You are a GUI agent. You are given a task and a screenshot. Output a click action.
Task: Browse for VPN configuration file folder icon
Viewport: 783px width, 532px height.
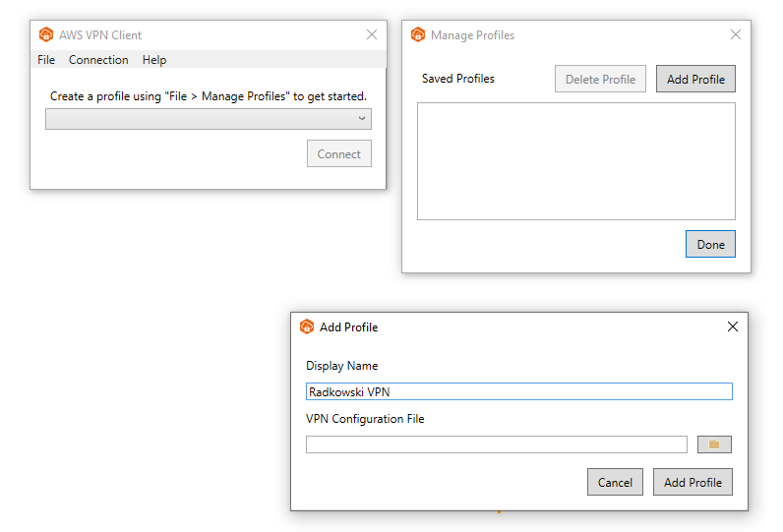(714, 444)
